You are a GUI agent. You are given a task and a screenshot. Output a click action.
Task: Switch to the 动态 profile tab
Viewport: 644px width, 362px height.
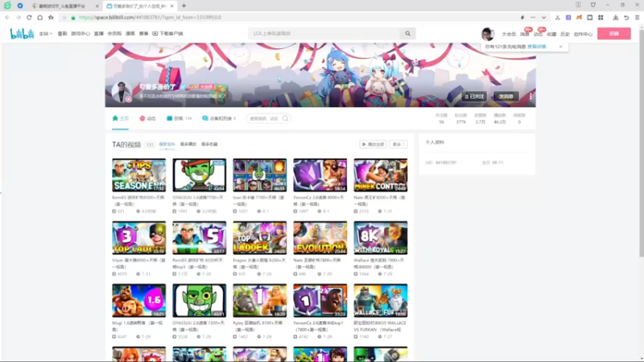[x=147, y=118]
